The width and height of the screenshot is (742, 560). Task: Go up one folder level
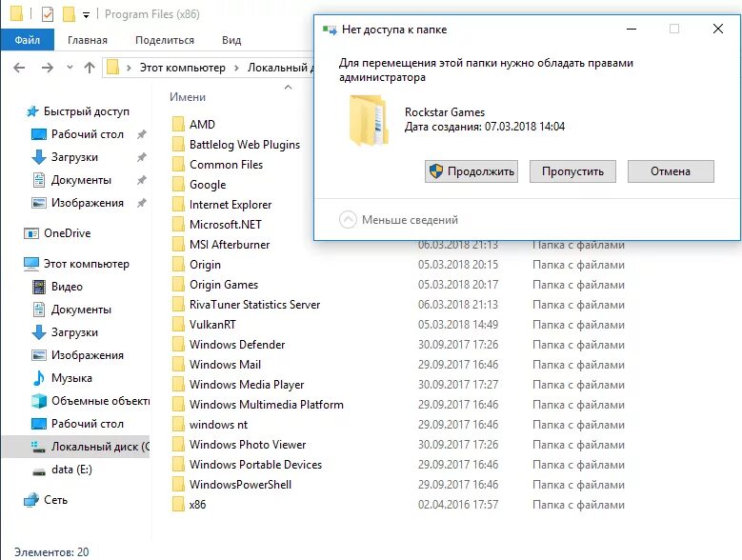click(x=90, y=68)
